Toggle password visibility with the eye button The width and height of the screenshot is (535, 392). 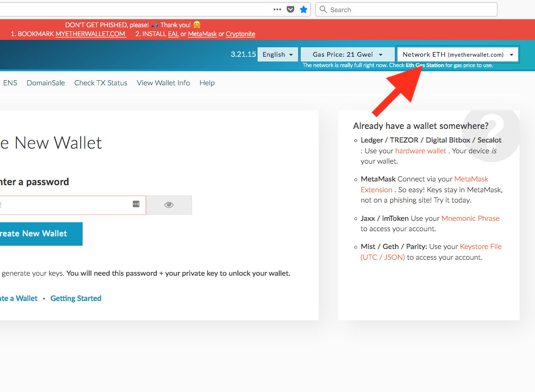tap(169, 205)
